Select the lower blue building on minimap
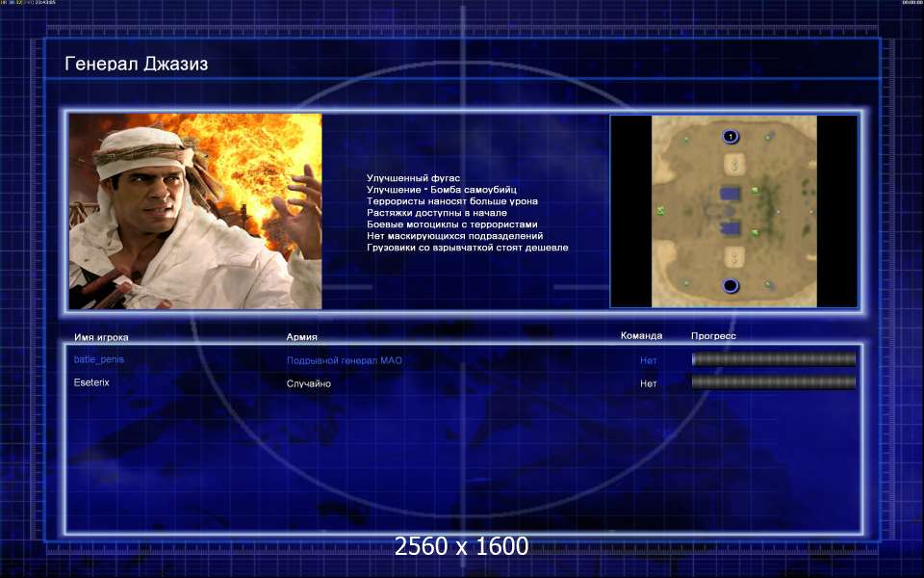Image resolution: width=924 pixels, height=578 pixels. click(731, 228)
